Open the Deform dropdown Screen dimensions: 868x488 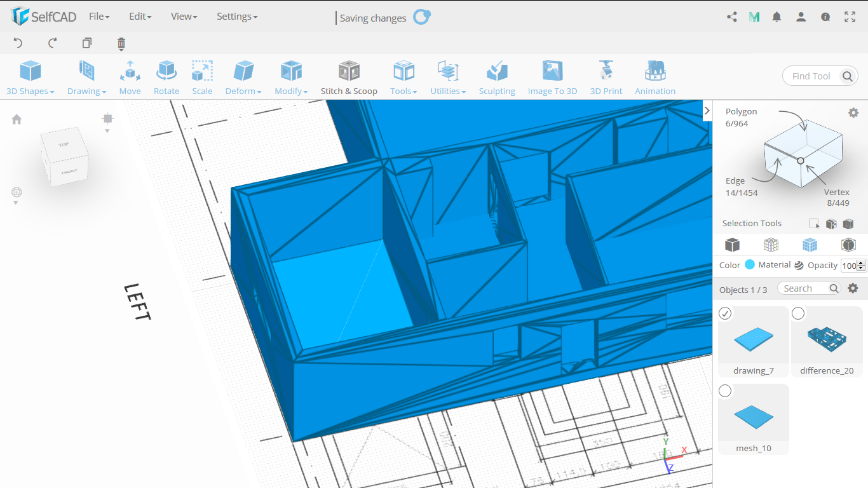pyautogui.click(x=243, y=78)
